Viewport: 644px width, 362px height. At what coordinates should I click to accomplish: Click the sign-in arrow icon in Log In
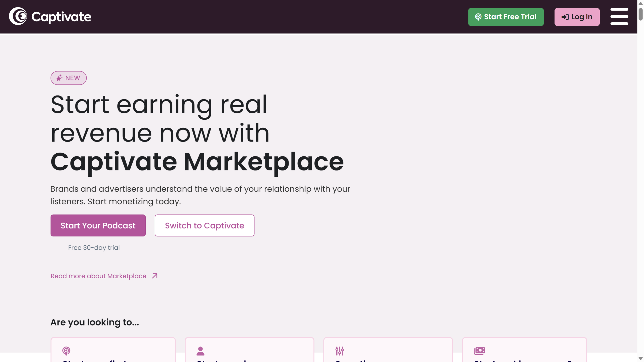[x=565, y=17]
